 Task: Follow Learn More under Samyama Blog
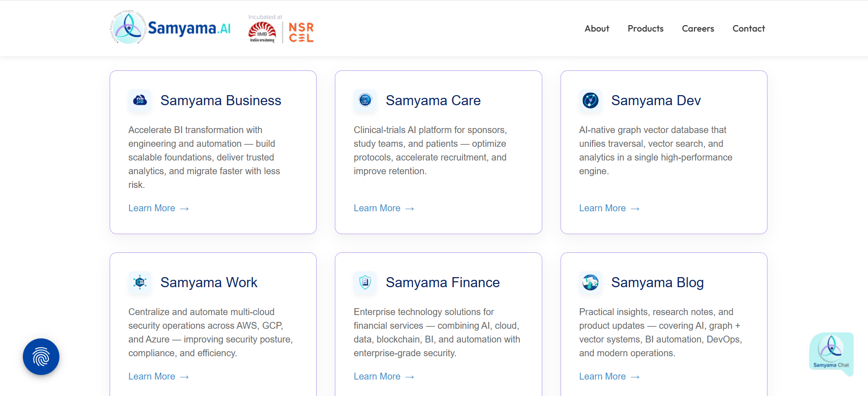coord(609,376)
